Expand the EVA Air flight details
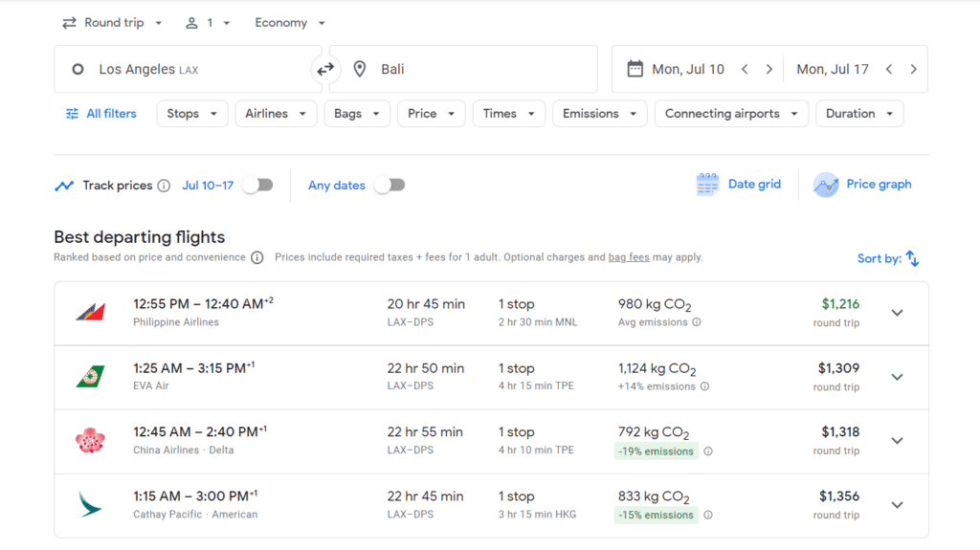The width and height of the screenshot is (980, 550). (897, 377)
